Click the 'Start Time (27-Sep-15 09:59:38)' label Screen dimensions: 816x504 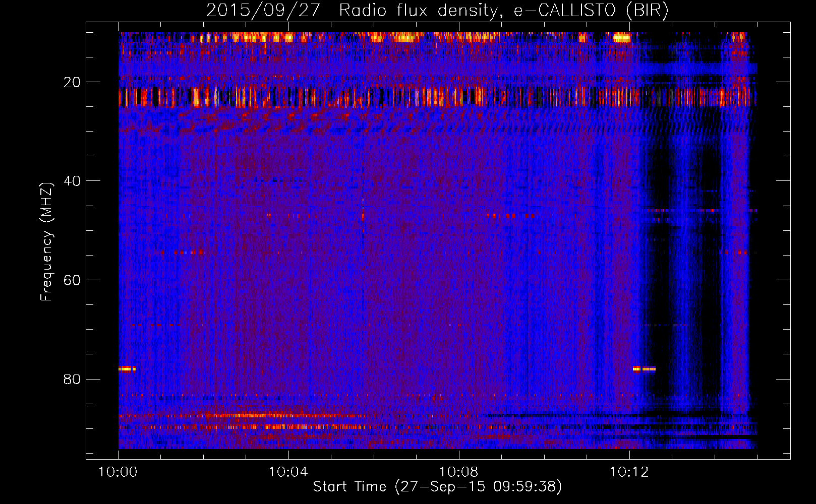437,487
